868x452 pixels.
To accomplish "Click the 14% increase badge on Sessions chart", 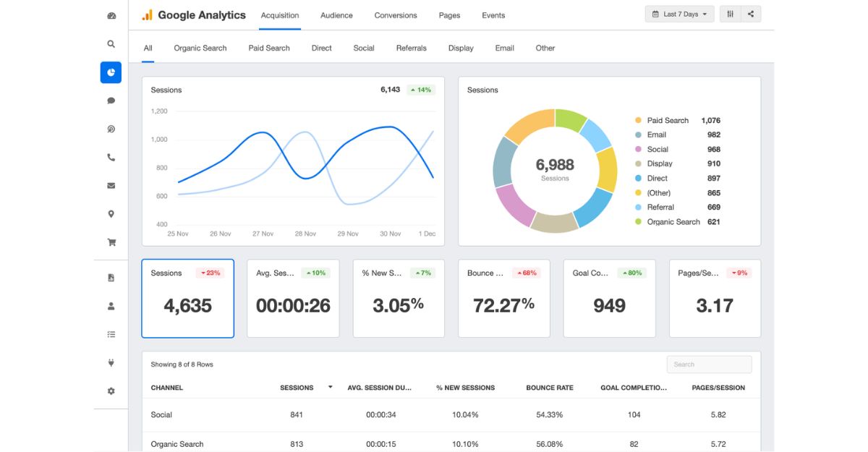I will 420,90.
